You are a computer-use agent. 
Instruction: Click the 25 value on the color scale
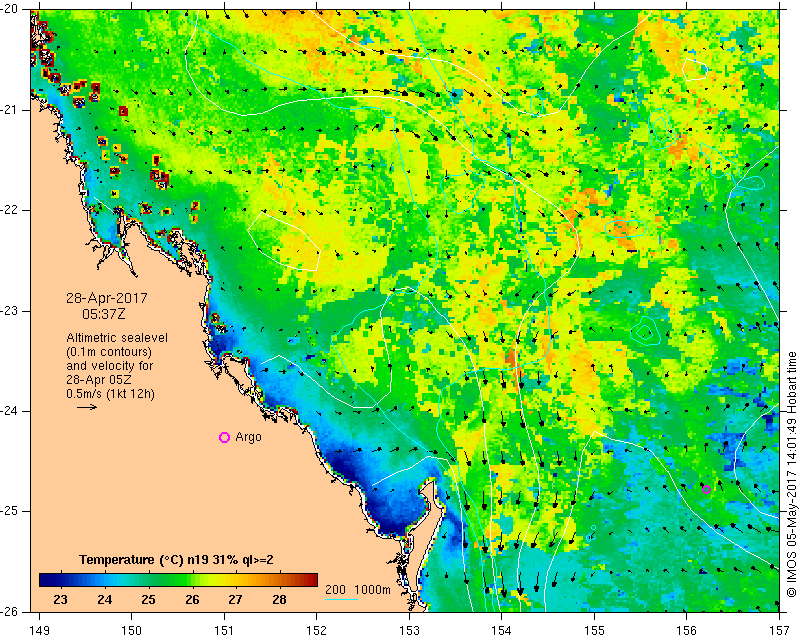148,599
